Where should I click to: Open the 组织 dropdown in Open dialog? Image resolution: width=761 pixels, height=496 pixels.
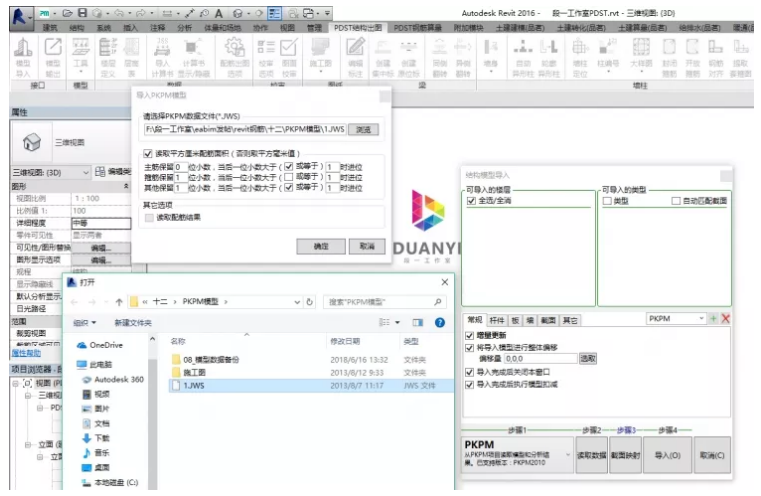84,323
